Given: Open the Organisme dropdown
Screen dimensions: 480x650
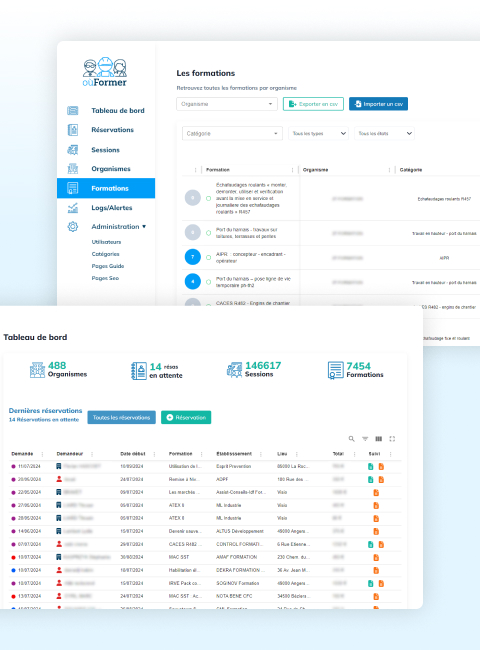Looking at the screenshot, I should coord(227,104).
